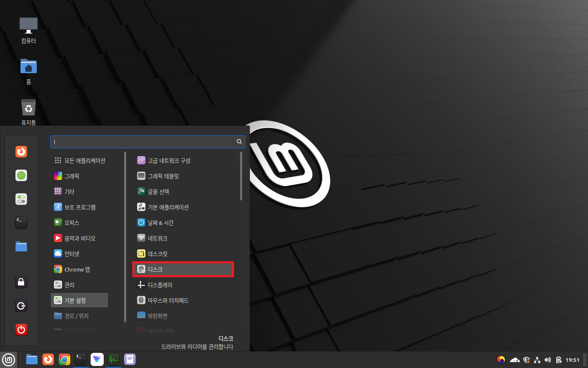Select the 그래픽 category
Image resolution: width=588 pixels, height=368 pixels.
[x=80, y=176]
